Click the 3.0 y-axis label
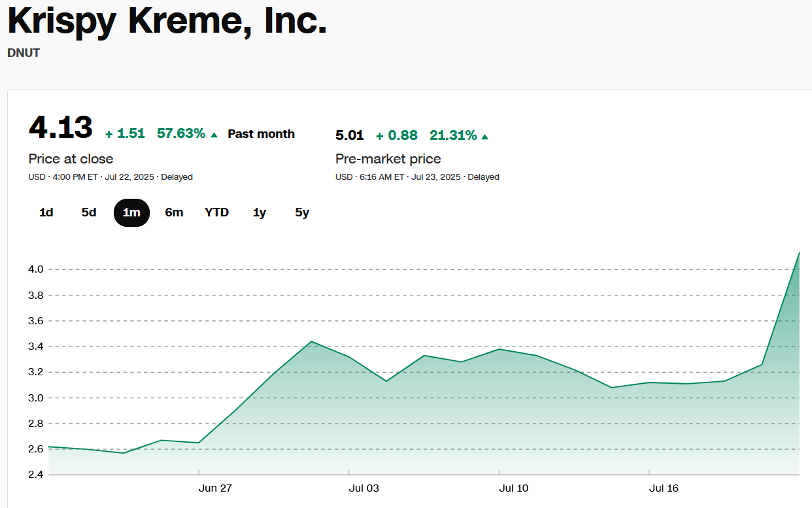812x508 pixels. click(36, 398)
